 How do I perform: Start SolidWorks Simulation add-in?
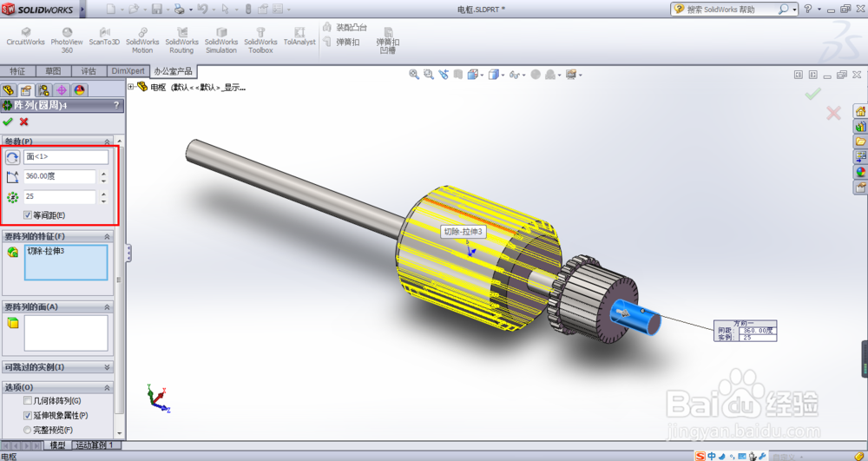point(220,41)
